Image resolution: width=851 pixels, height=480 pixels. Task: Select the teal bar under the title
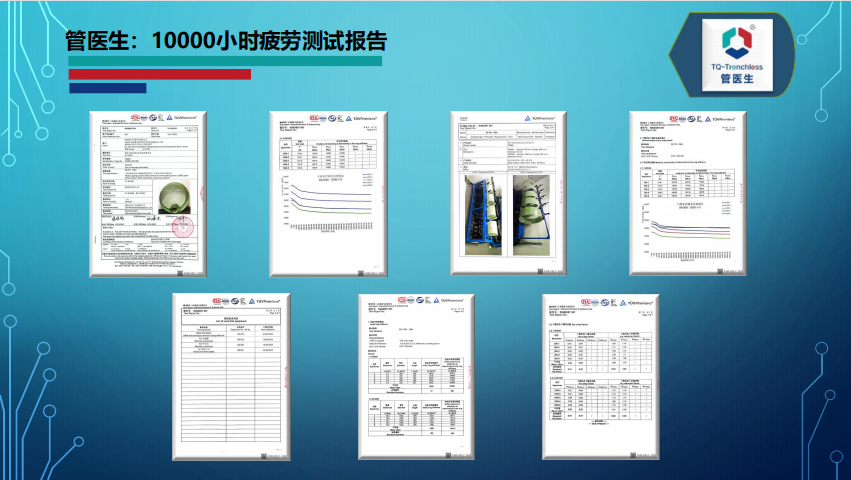[225, 61]
